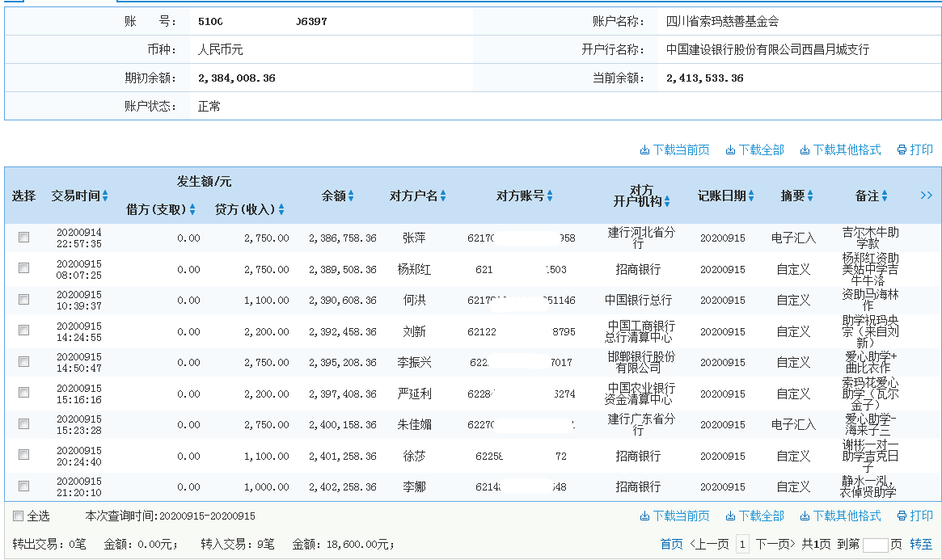Viewport: 942px width, 560px height.
Task: Check the checkbox on 李娜's transaction row
Action: pos(23,486)
